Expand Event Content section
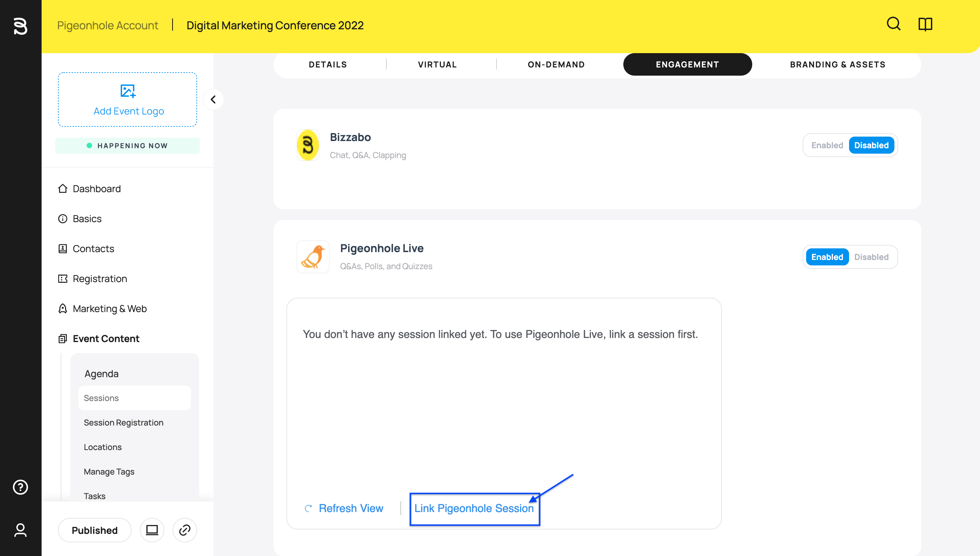This screenshot has height=556, width=980. [106, 339]
